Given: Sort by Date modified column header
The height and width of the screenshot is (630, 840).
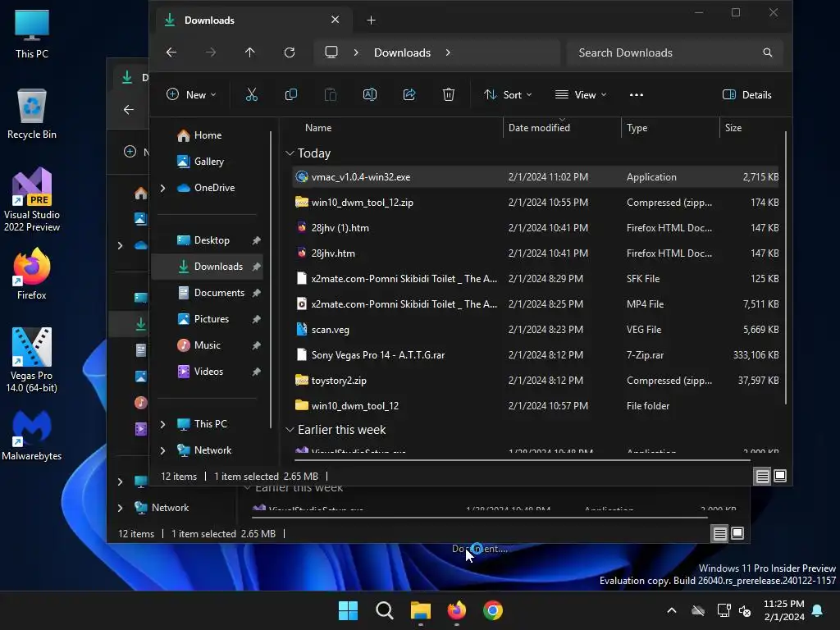Looking at the screenshot, I should pos(562,128).
